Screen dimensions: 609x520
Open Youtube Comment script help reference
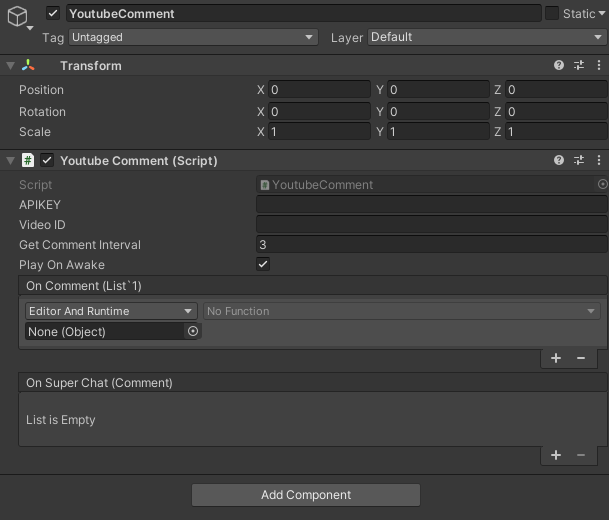559,160
